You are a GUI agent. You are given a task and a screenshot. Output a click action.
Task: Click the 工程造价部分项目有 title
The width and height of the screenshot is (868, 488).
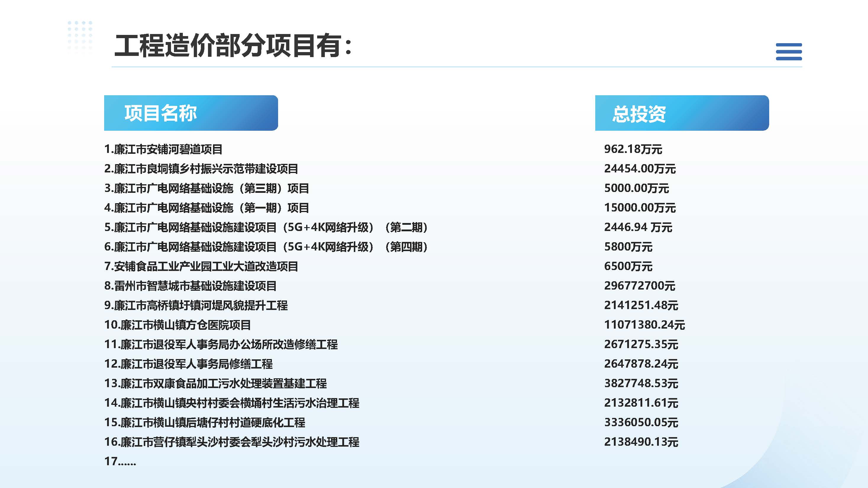pos(233,46)
